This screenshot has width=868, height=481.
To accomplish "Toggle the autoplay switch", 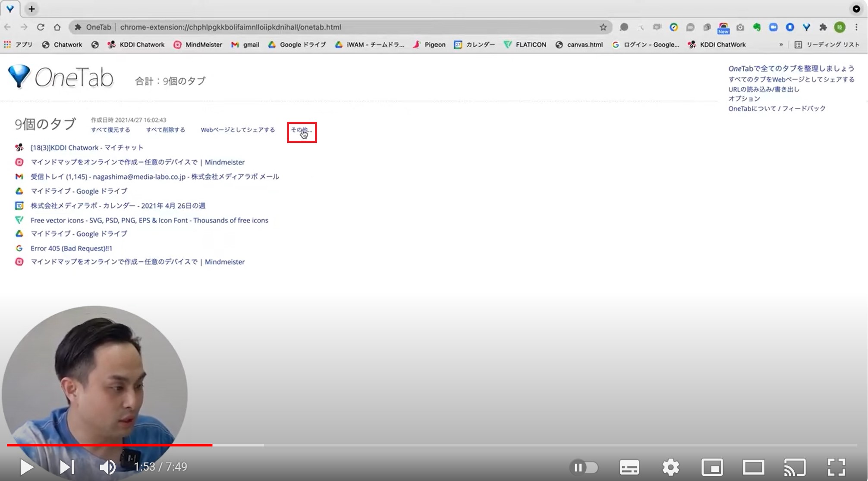I will tap(585, 467).
